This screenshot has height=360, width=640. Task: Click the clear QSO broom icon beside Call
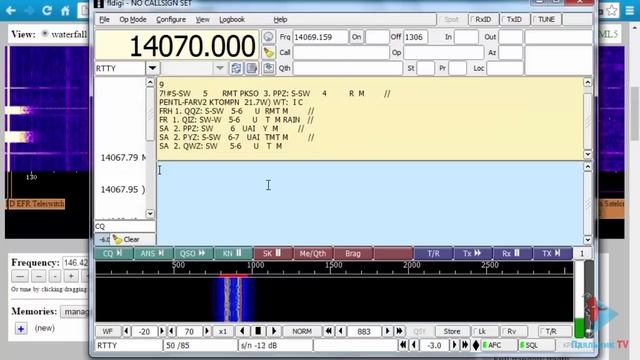(x=268, y=53)
